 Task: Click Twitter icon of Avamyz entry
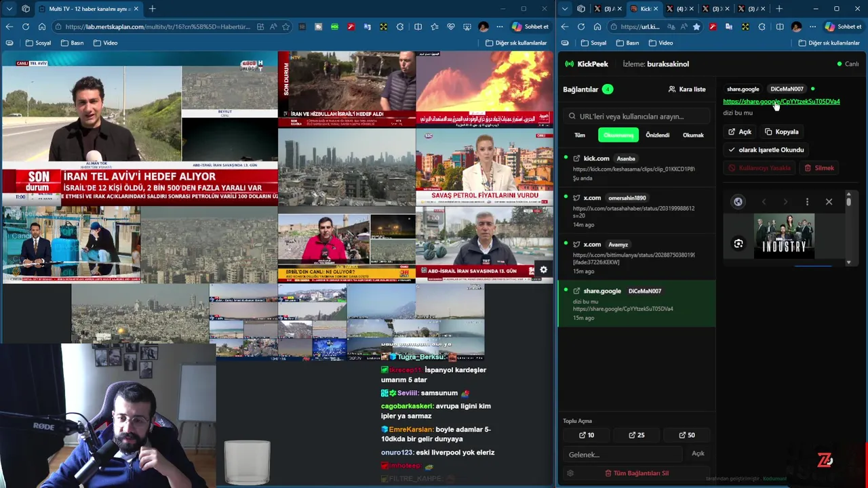coord(576,244)
